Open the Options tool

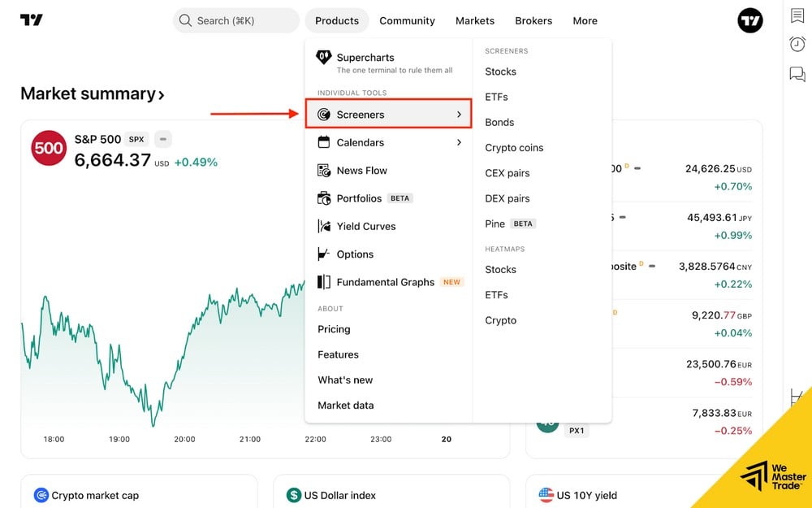(356, 254)
